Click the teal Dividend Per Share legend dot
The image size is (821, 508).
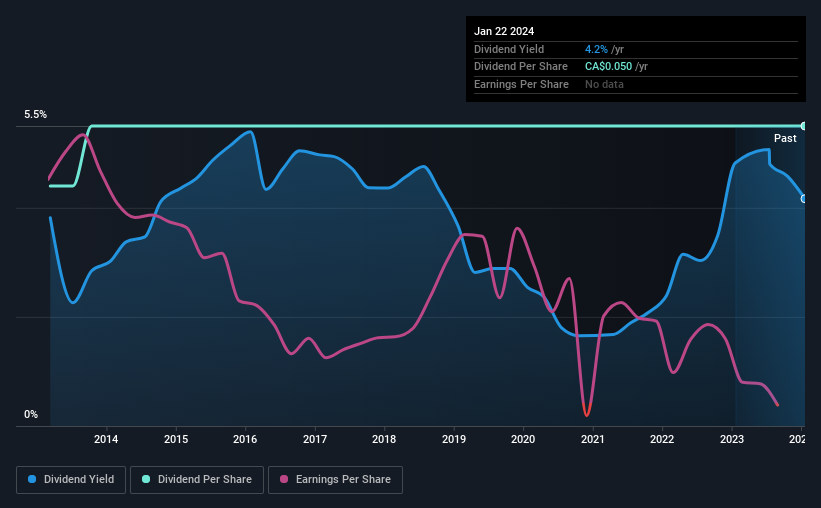[x=146, y=479]
